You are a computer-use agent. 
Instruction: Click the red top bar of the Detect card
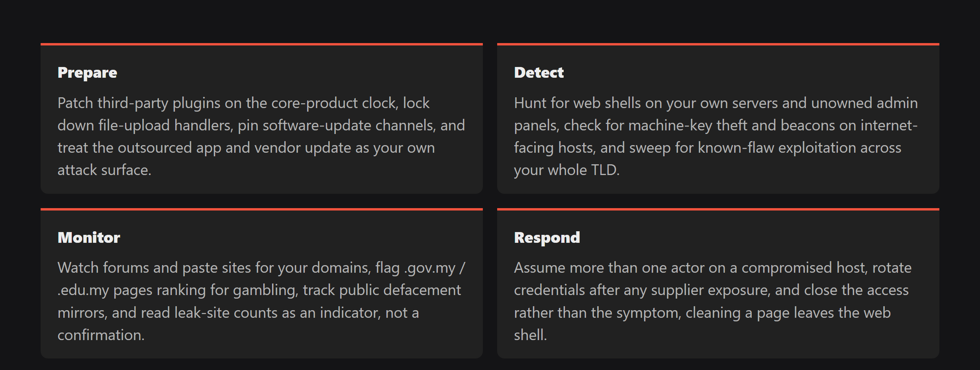click(718, 44)
